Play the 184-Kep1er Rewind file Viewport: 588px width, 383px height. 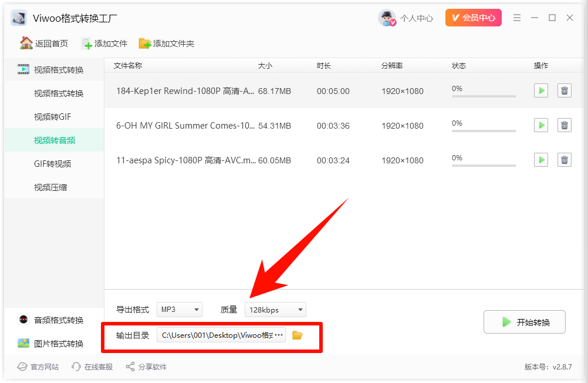point(540,90)
